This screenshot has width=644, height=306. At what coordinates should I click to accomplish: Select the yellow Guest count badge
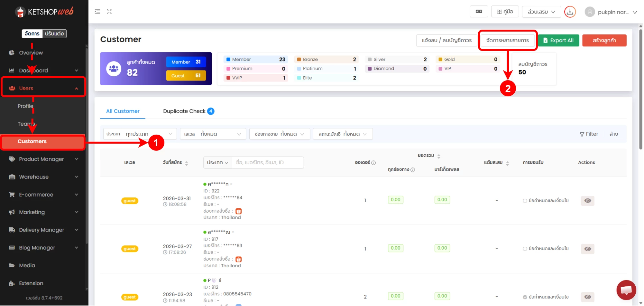(186, 76)
